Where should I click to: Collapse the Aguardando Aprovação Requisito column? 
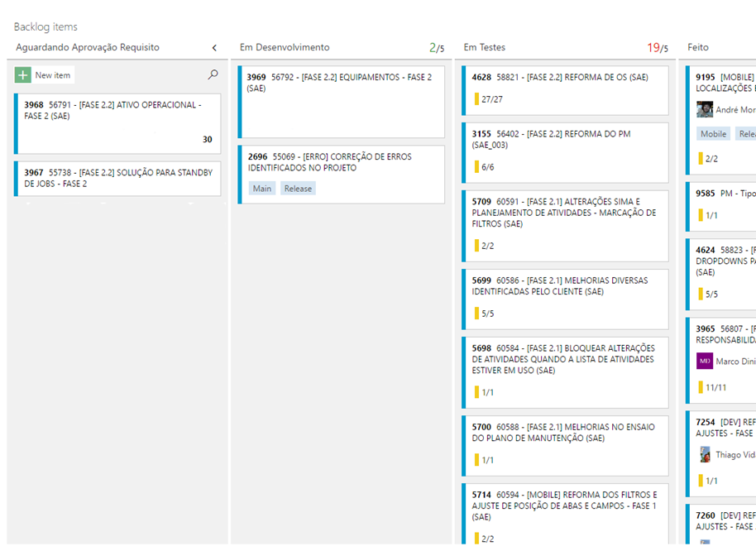214,46
